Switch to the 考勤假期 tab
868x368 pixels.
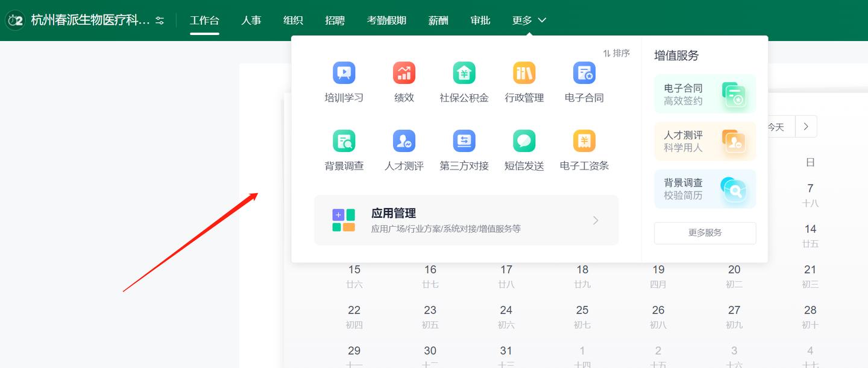(x=386, y=20)
